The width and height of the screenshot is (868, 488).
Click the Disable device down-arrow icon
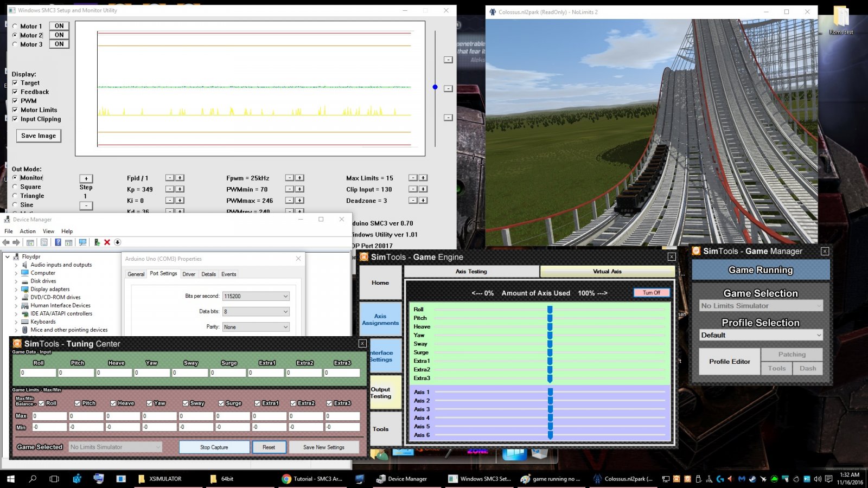pyautogui.click(x=117, y=242)
